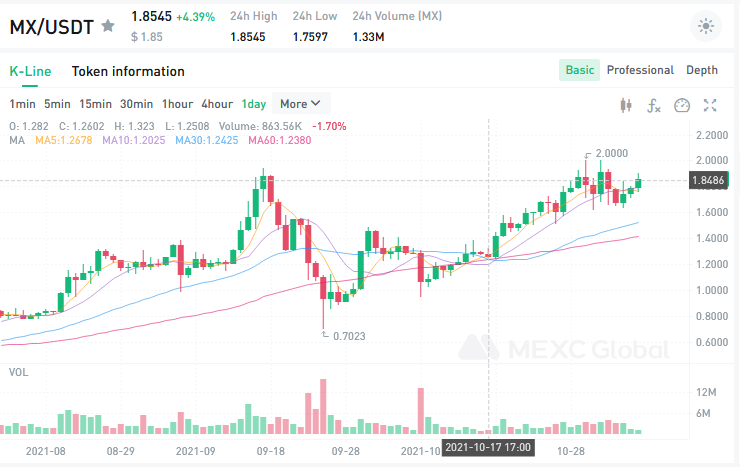This screenshot has width=740, height=467.
Task: Select the 1min interval
Action: pos(23,104)
